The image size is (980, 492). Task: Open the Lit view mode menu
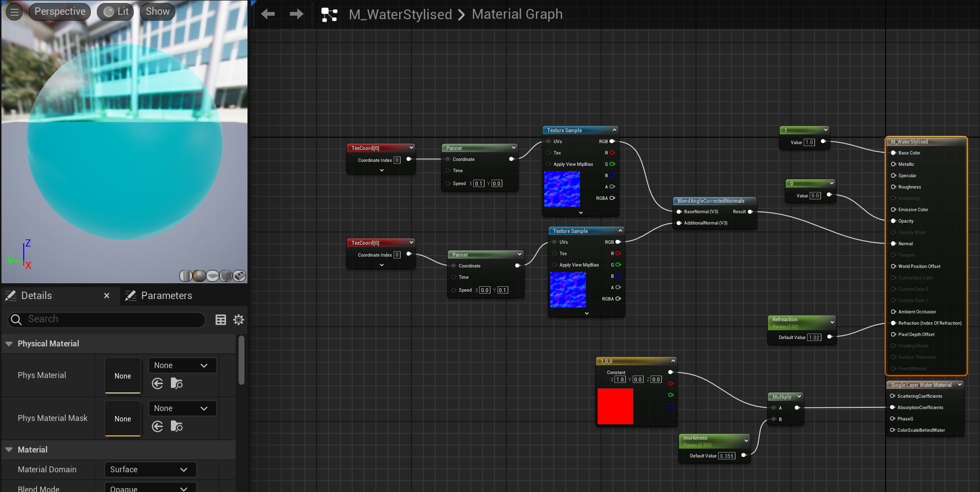coord(116,12)
